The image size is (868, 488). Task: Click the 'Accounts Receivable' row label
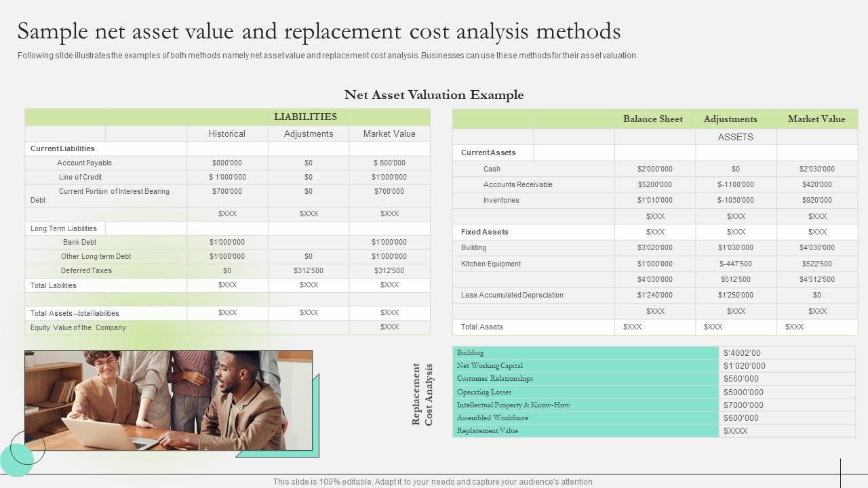518,184
